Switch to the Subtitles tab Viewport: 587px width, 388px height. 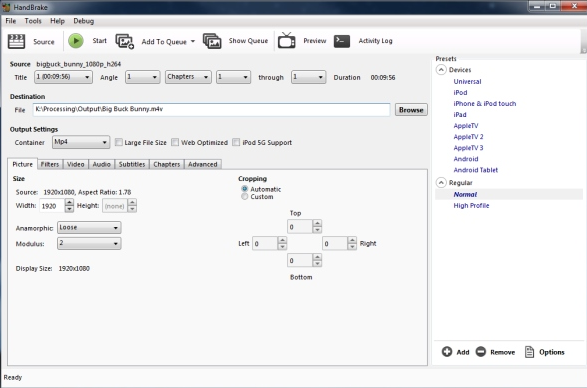tap(132, 164)
